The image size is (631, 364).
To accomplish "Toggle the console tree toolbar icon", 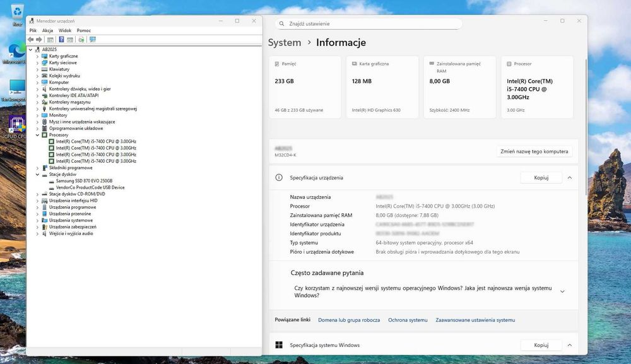I will 50,39.
